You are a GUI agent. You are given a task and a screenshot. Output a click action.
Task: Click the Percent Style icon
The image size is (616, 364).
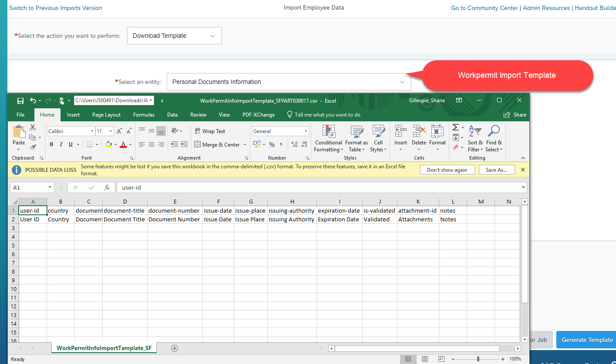click(272, 144)
